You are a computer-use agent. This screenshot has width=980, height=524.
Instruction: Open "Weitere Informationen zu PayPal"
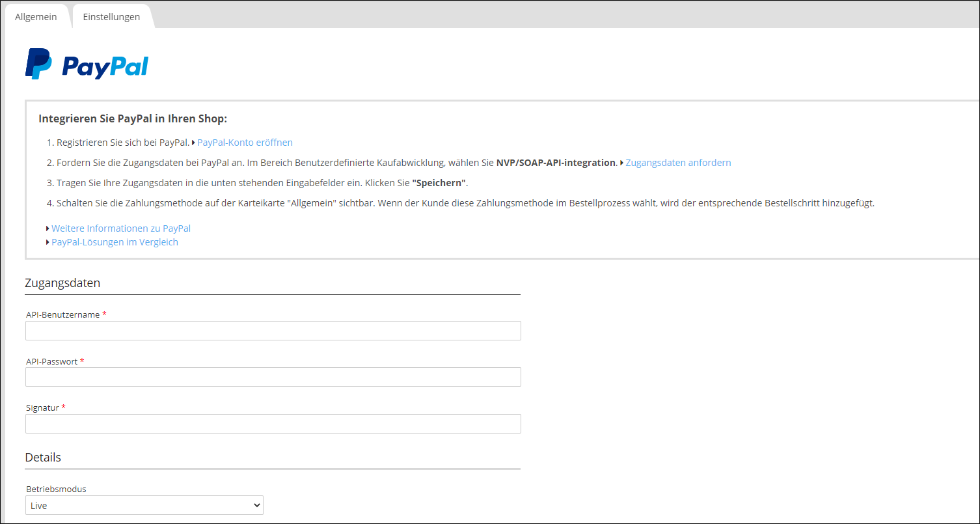(x=121, y=228)
